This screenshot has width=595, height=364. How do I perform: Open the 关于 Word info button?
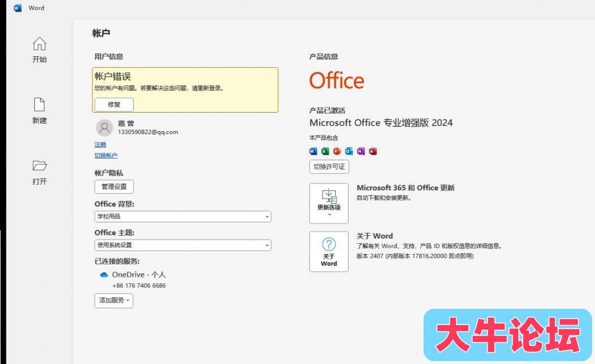tap(329, 252)
